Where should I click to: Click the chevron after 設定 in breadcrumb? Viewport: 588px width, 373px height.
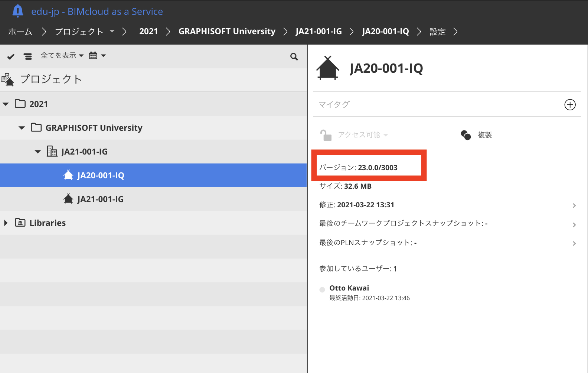point(455,32)
